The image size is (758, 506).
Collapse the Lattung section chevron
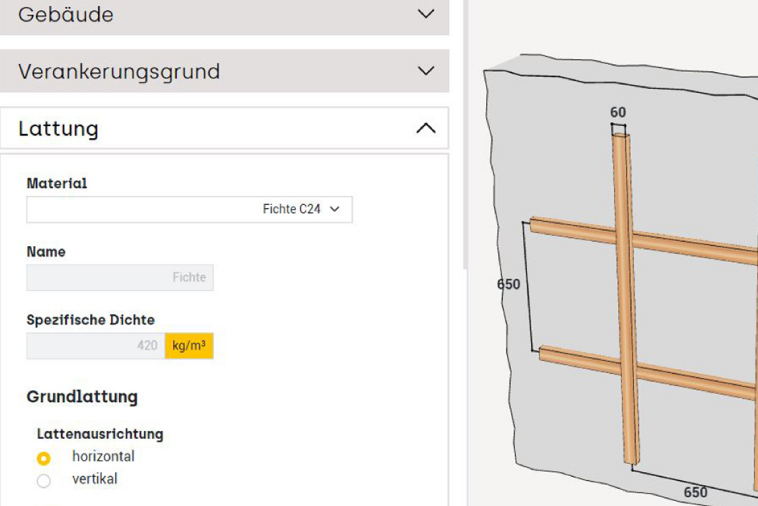[x=426, y=128]
